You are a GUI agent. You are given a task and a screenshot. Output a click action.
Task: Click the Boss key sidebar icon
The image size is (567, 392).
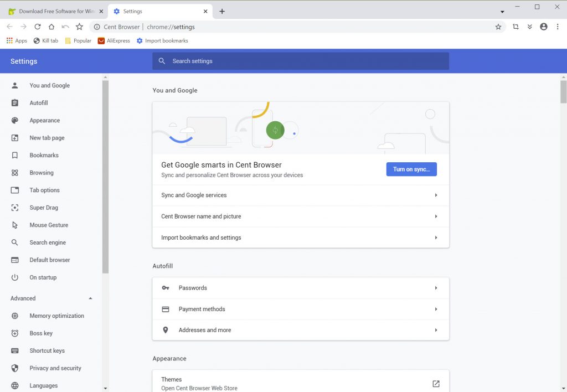pyautogui.click(x=15, y=333)
